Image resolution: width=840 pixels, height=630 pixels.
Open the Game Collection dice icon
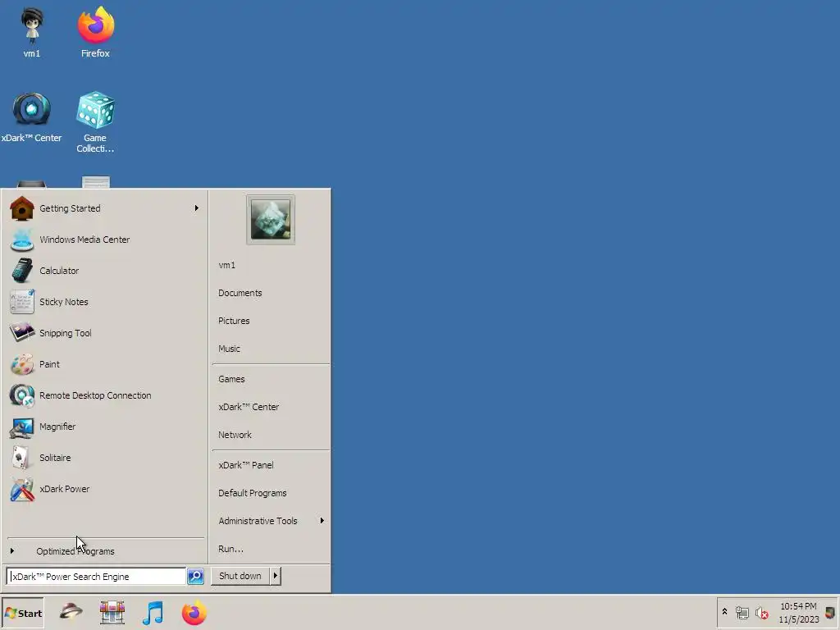[x=95, y=121]
